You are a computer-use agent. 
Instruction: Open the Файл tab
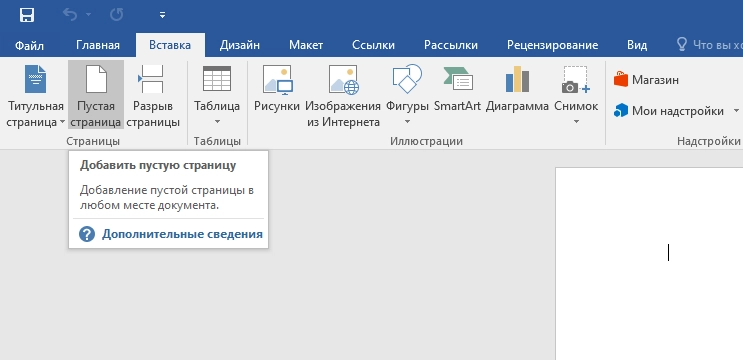tap(29, 45)
